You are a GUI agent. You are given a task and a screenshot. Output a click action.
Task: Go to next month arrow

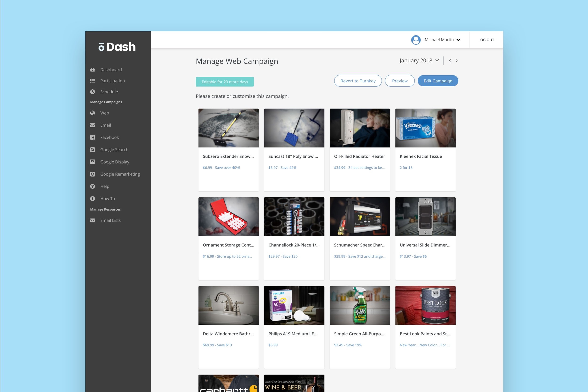(x=457, y=61)
